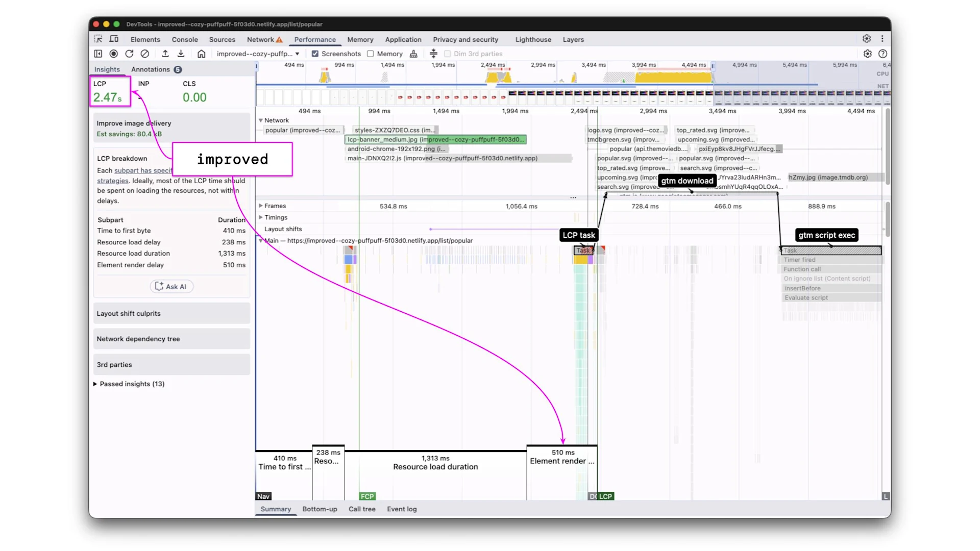Expand the Frames track
The image size is (980, 551).
tap(261, 206)
